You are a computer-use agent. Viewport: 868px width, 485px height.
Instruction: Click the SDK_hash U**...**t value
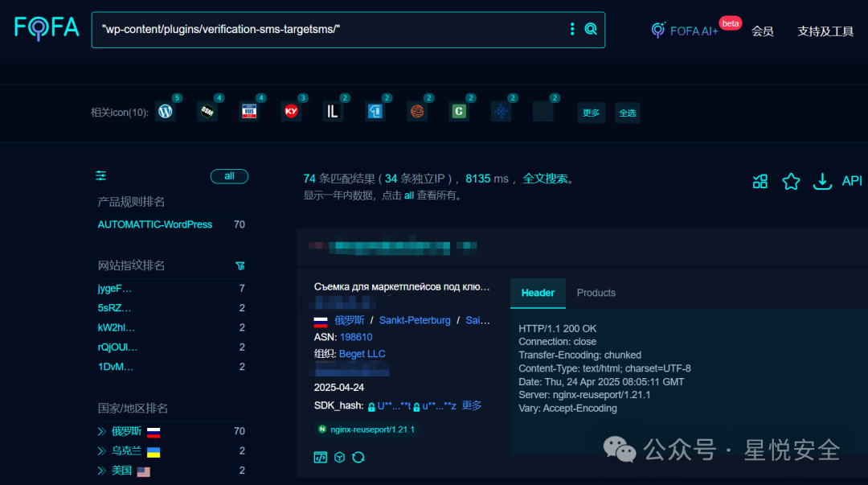394,406
